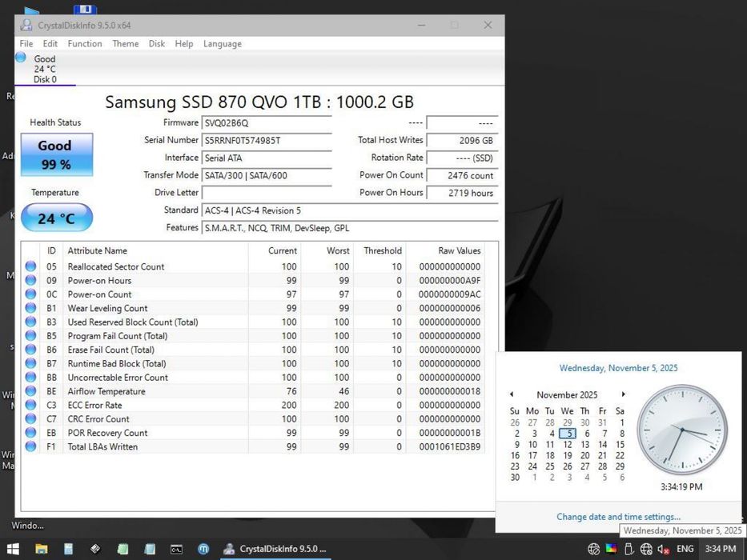Screen dimensions: 747x560
Task: Select calendar date 5 highlighted today
Action: pos(568,434)
